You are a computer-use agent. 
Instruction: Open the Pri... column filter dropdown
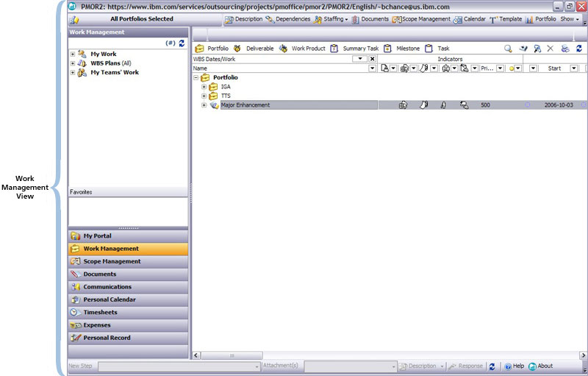coord(501,68)
